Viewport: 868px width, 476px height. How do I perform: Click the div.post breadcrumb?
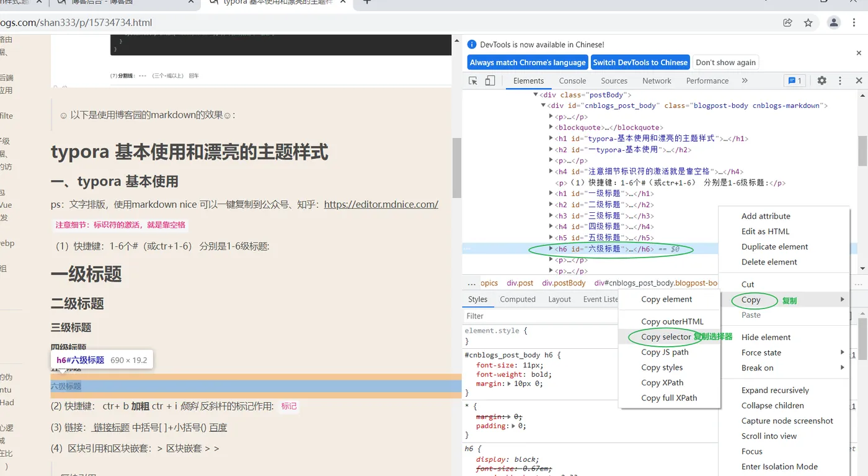(x=520, y=283)
